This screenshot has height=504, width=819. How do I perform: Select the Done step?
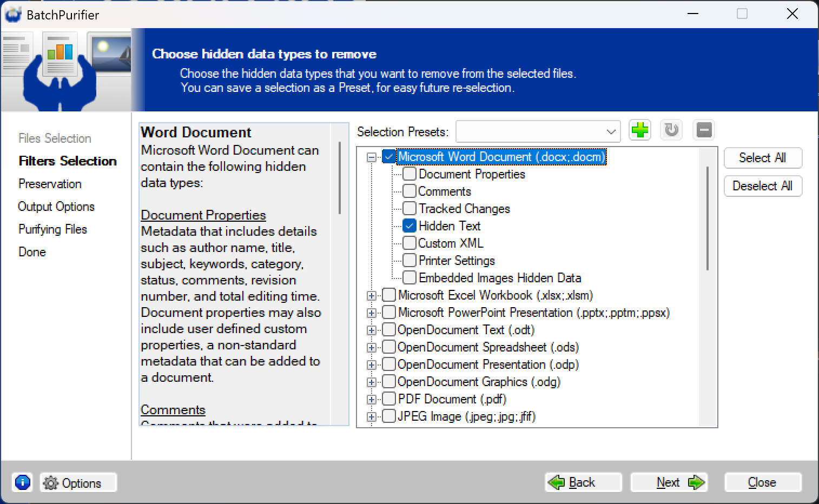(x=32, y=252)
